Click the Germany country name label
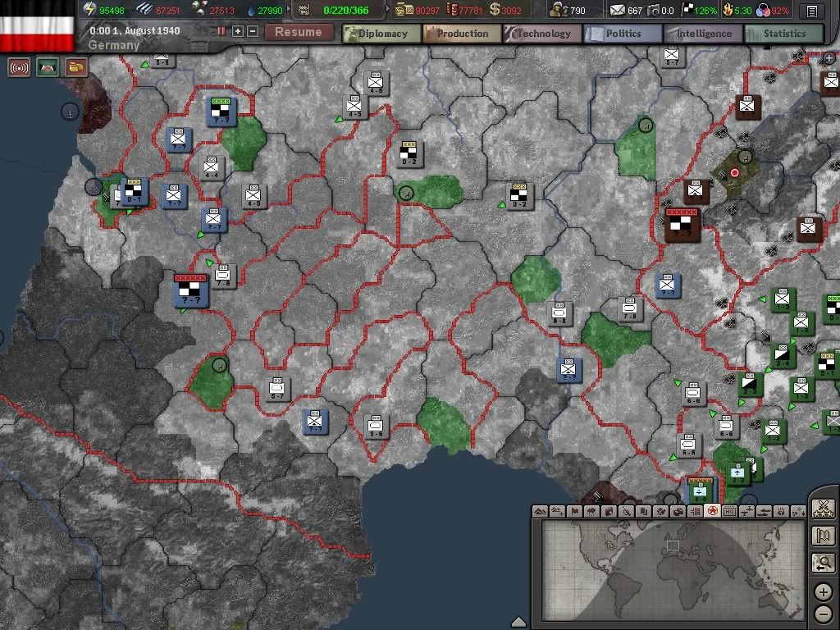Viewport: 840px width, 630px height. click(x=114, y=45)
